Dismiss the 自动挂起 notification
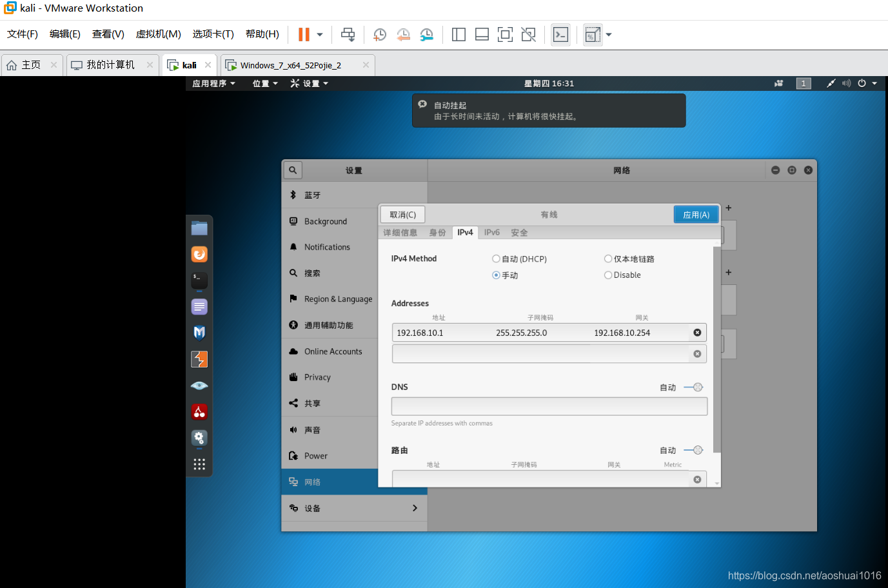The width and height of the screenshot is (888, 588). [x=422, y=104]
